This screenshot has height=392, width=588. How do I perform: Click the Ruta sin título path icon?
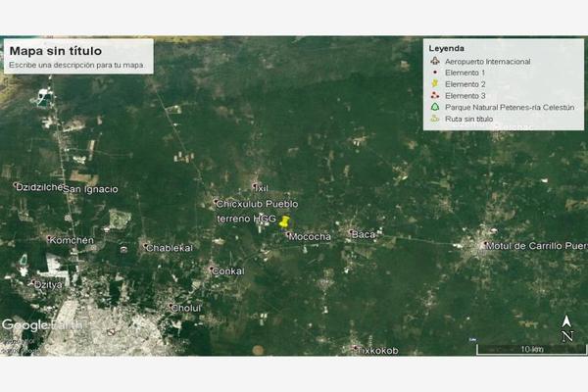(x=434, y=120)
